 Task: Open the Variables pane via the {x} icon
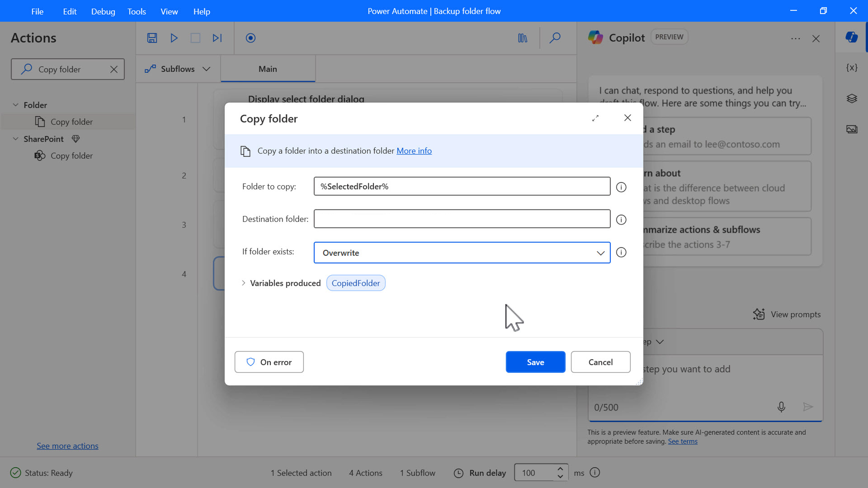click(852, 68)
